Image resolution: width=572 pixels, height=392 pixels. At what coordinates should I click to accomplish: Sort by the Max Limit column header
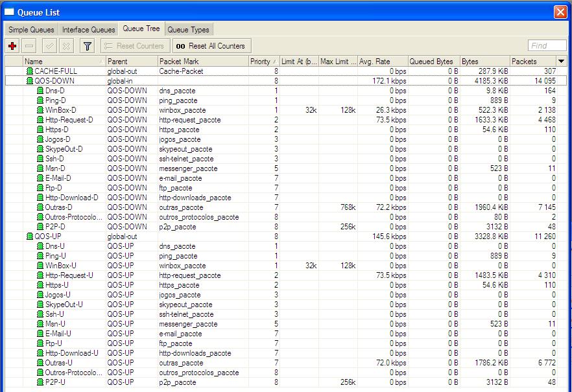click(338, 61)
